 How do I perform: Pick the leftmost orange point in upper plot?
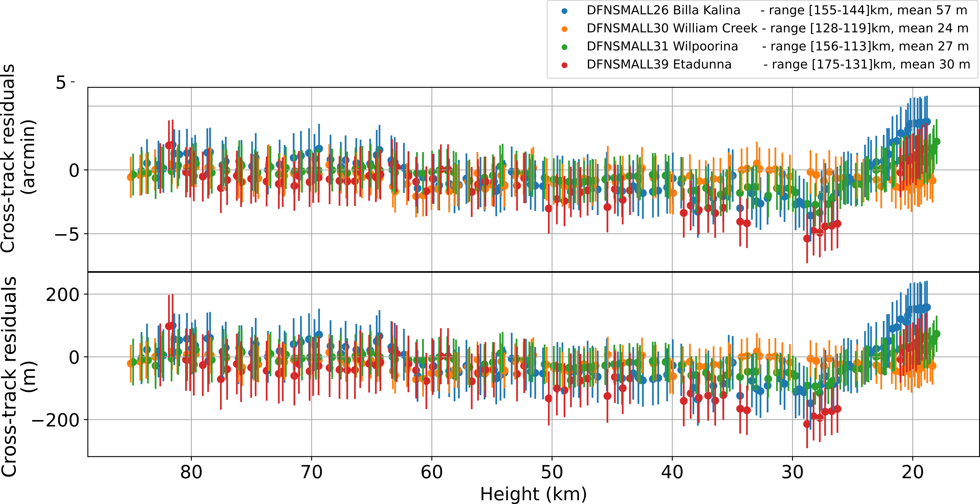pyautogui.click(x=130, y=177)
